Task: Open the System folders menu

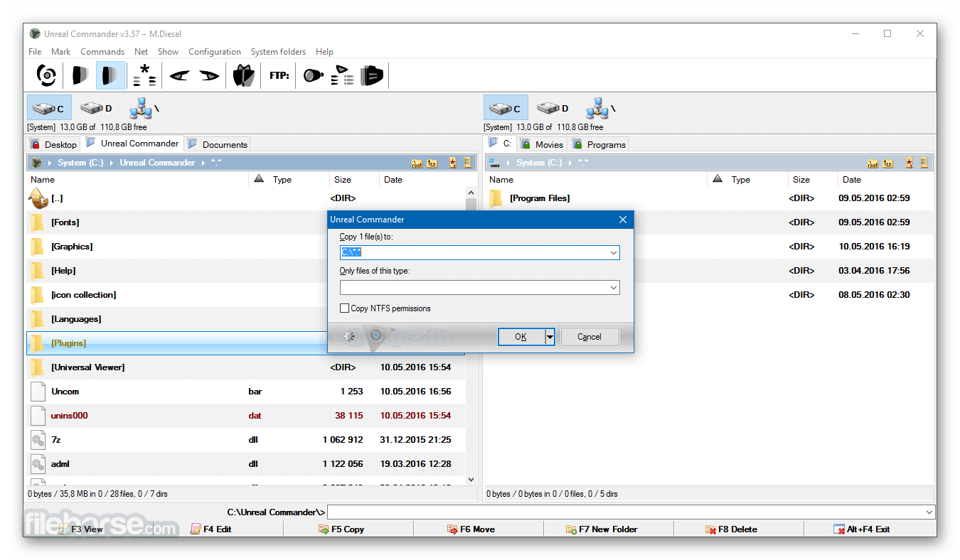Action: click(278, 52)
